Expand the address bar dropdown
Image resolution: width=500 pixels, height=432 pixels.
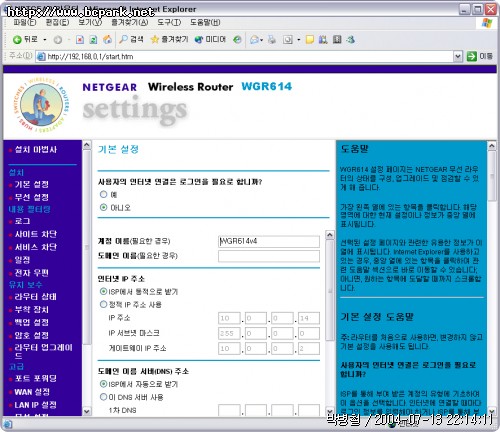tap(458, 56)
